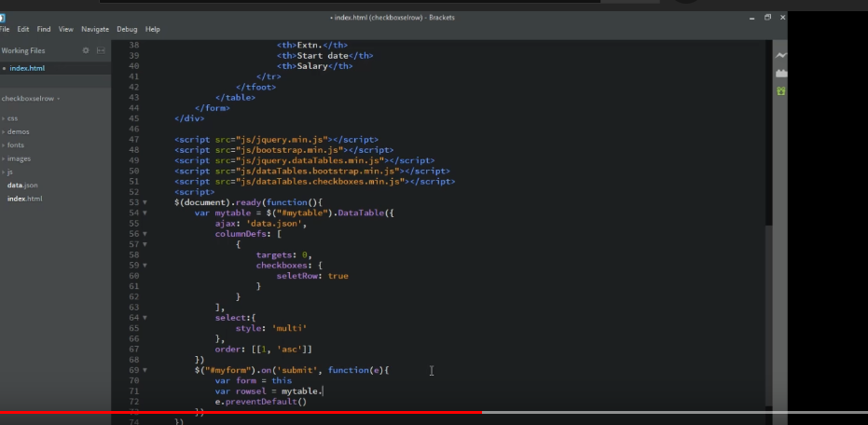868x425 pixels.
Task: Click 'js/jquery.min.js' on line 47
Action: click(x=282, y=140)
